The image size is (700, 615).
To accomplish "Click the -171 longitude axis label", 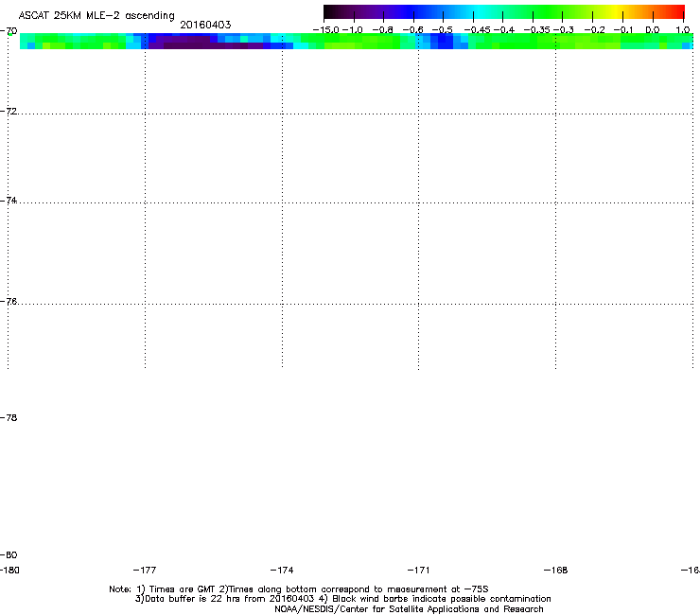I will (418, 570).
